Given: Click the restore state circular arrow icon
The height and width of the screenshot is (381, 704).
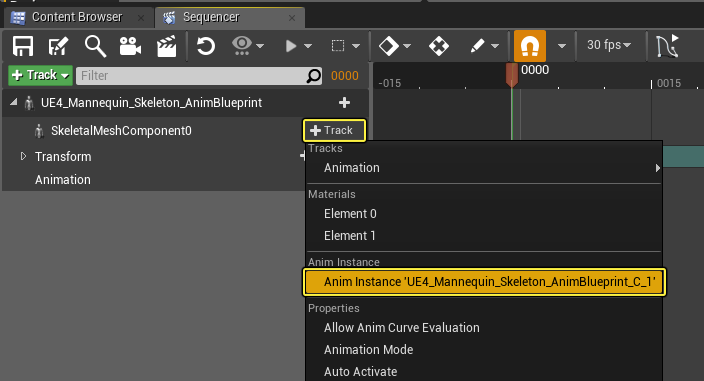Looking at the screenshot, I should pos(206,46).
